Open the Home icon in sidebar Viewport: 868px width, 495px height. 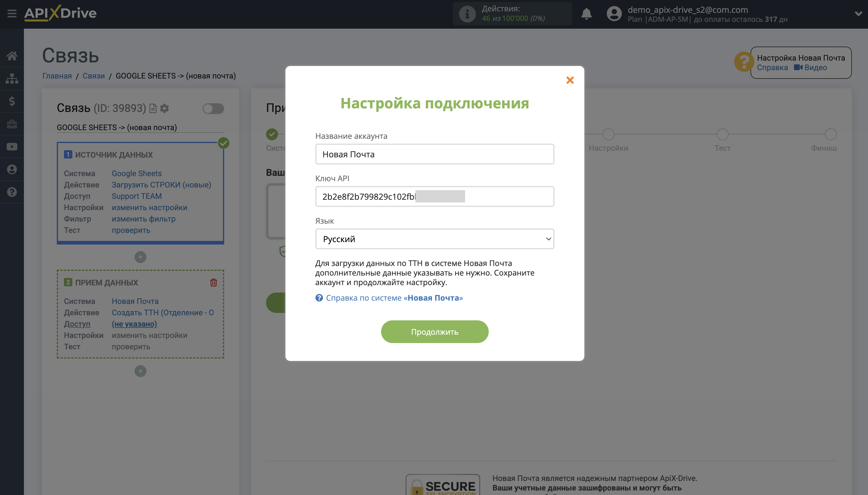(12, 56)
